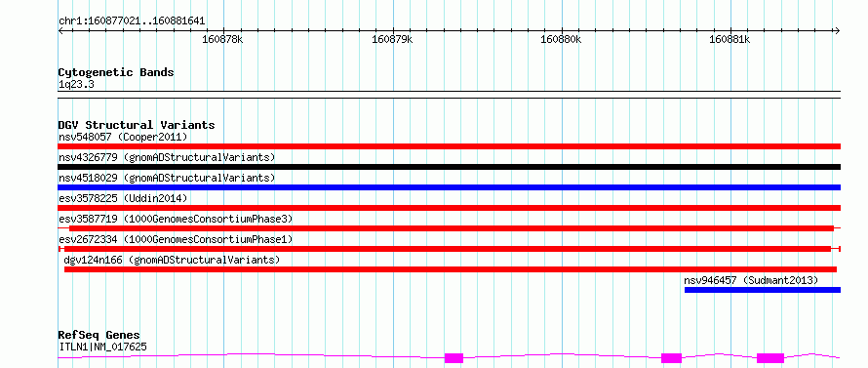
Task: Open esv2672334 (1000GenomesConsortiumPhase1) label
Action: coord(176,239)
